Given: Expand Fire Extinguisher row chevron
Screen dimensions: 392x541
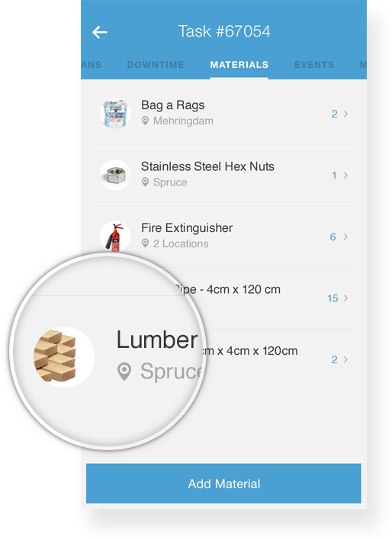Looking at the screenshot, I should (345, 237).
